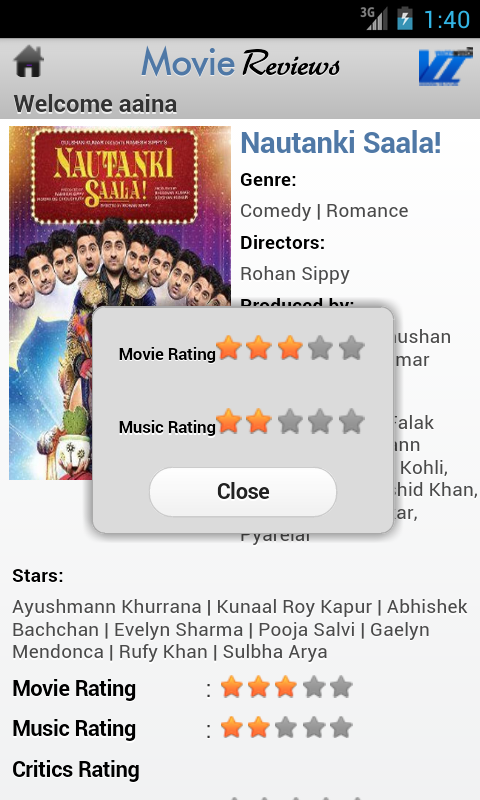This screenshot has height=800, width=480.
Task: Tap third star of page Music Rating
Action: [286, 727]
